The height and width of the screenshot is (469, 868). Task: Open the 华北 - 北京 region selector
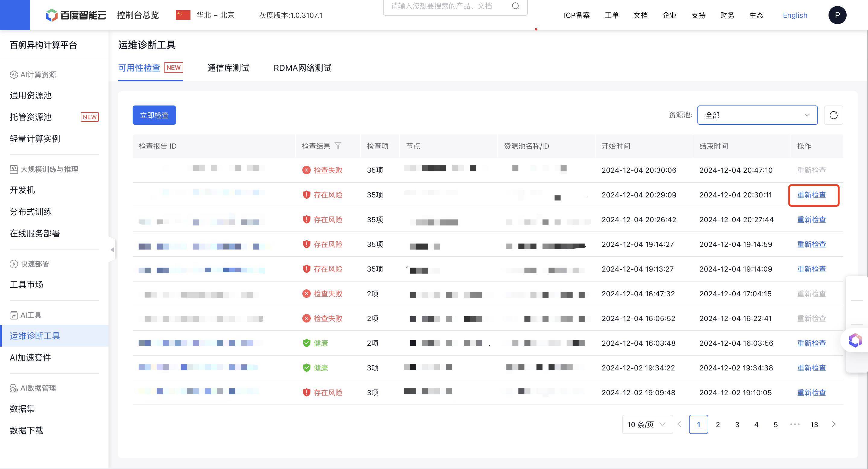[x=215, y=15]
